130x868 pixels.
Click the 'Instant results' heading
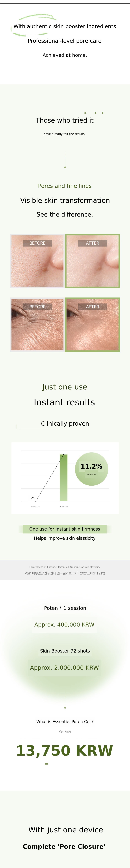64,402
